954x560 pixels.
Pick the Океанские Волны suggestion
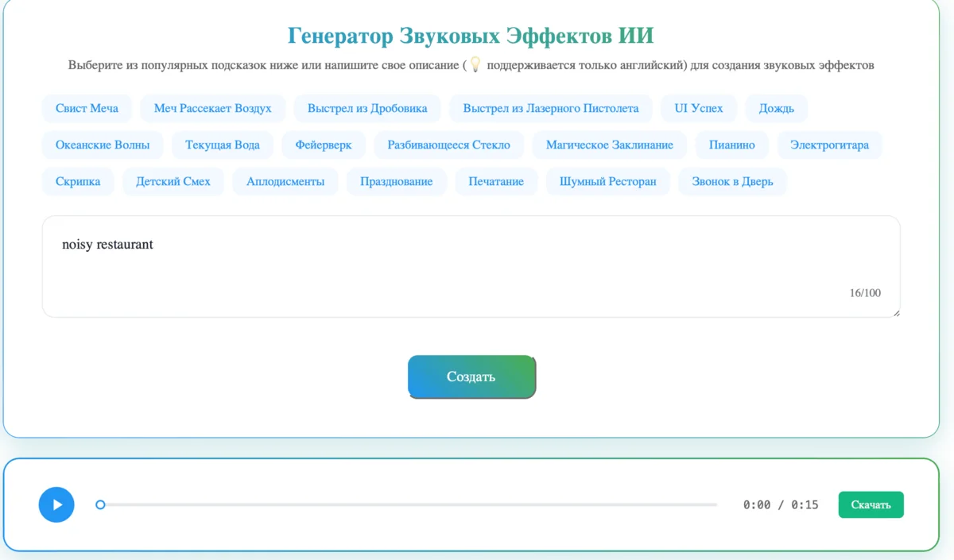(103, 145)
